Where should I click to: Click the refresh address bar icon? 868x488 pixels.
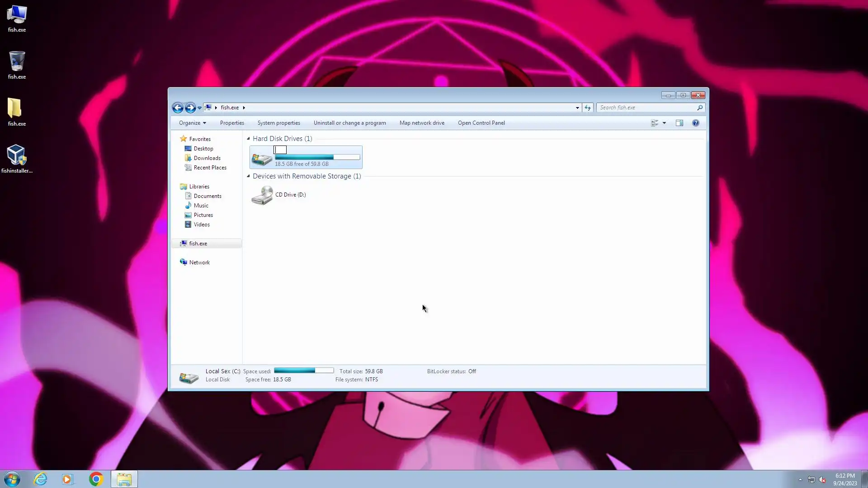tap(588, 108)
